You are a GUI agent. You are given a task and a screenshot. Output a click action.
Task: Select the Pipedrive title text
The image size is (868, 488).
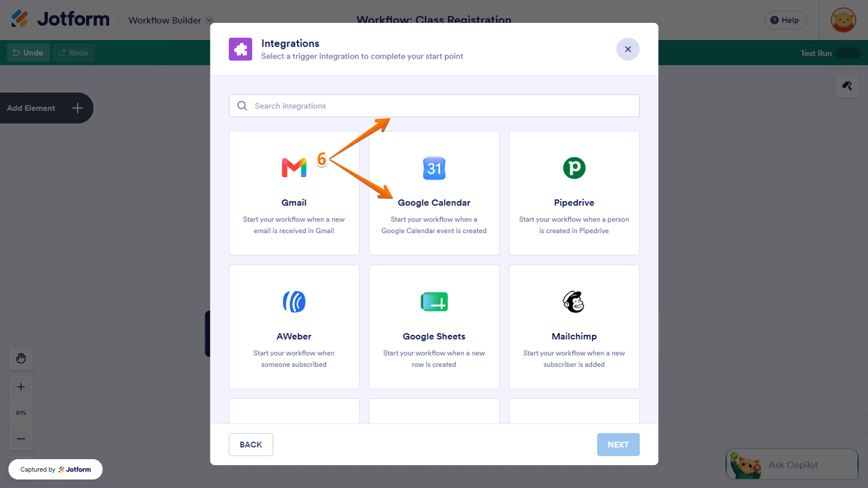pos(574,203)
